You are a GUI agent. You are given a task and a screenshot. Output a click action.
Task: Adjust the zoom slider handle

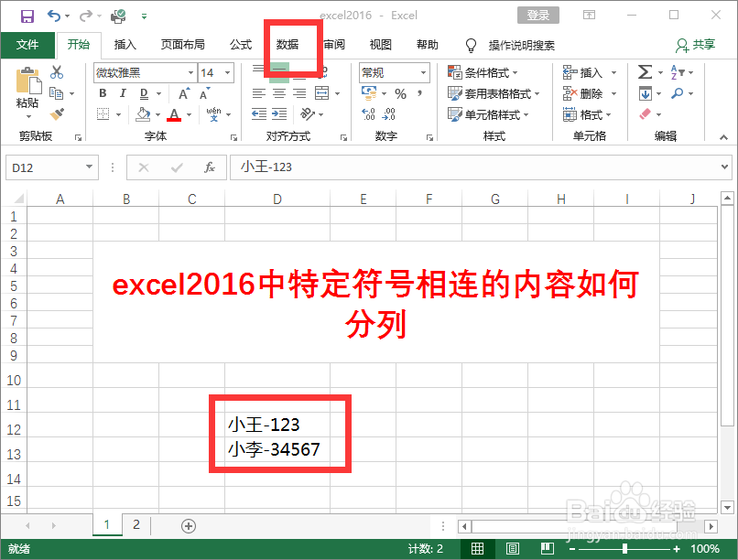click(624, 548)
